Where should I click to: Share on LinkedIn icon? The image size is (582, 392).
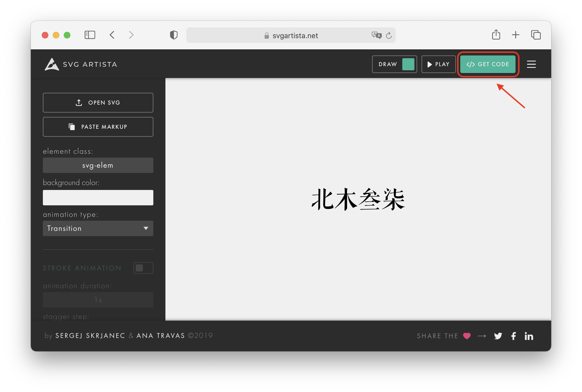coord(529,336)
